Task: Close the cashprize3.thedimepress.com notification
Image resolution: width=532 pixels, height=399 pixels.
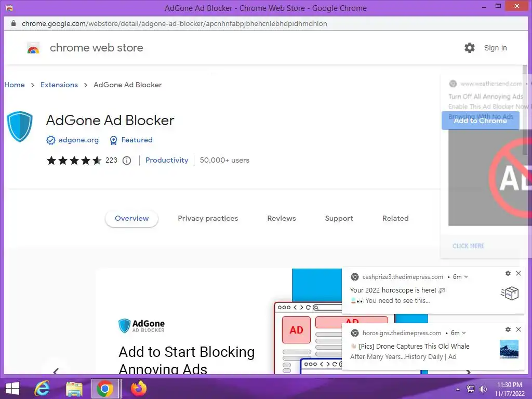Action: (x=518, y=273)
